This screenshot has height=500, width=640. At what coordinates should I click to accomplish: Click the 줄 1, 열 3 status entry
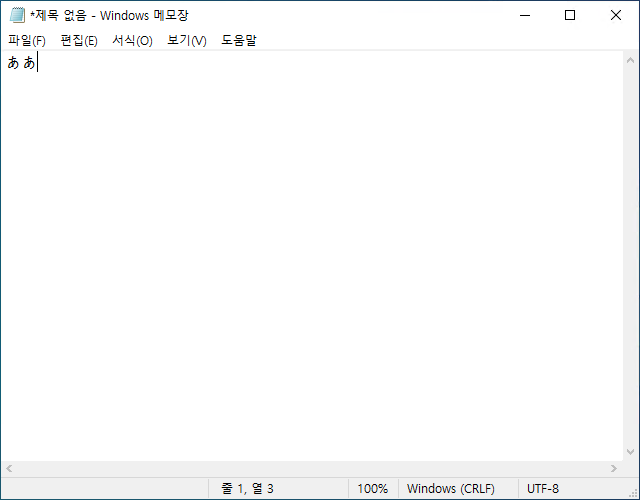(x=247, y=489)
